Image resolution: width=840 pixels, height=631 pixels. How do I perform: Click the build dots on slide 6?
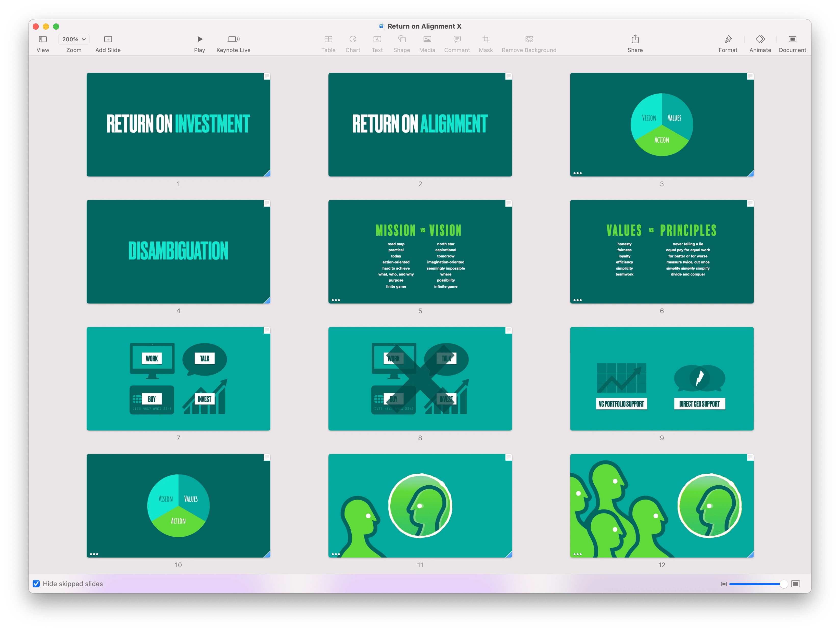(577, 300)
